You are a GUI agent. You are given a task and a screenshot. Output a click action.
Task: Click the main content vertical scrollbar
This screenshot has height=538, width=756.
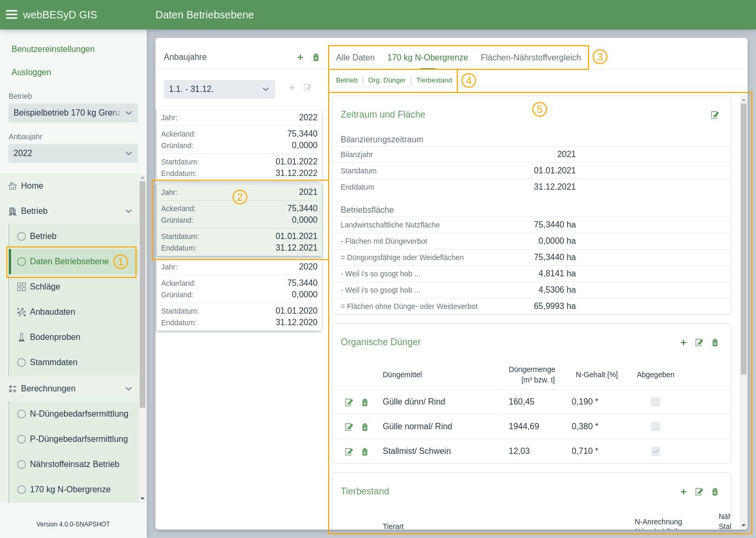tap(743, 239)
